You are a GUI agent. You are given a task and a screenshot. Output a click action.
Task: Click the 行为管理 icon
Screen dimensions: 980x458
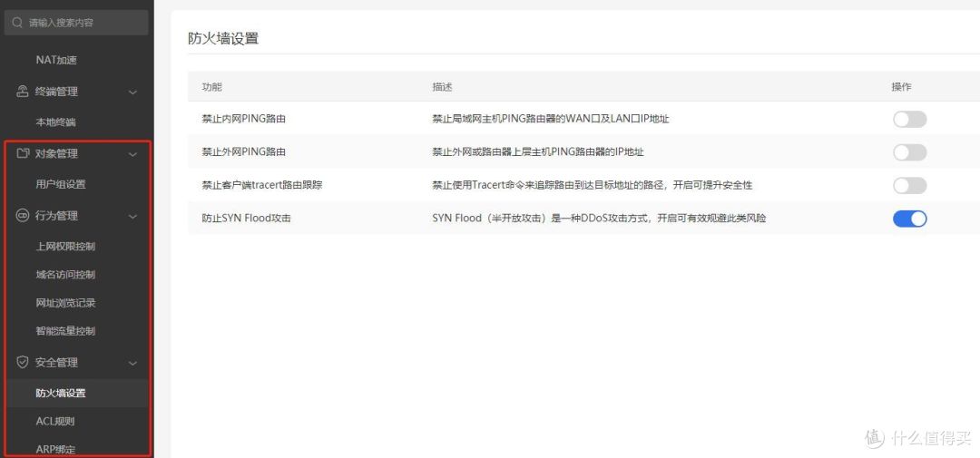(23, 216)
